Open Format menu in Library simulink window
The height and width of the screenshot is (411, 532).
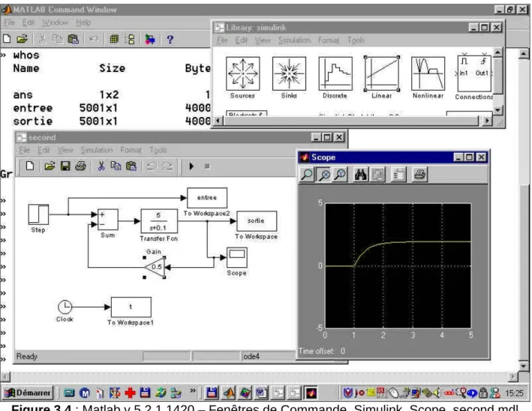[x=329, y=40]
